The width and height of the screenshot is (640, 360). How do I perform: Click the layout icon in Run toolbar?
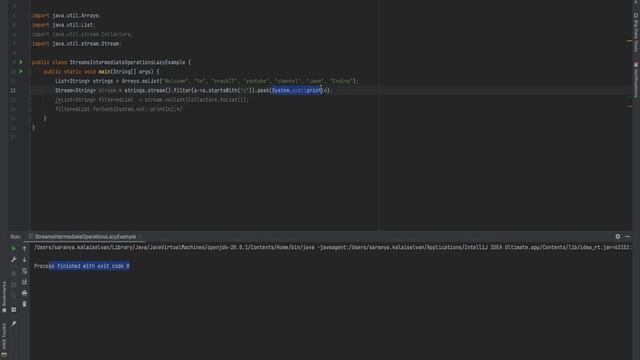point(13,310)
